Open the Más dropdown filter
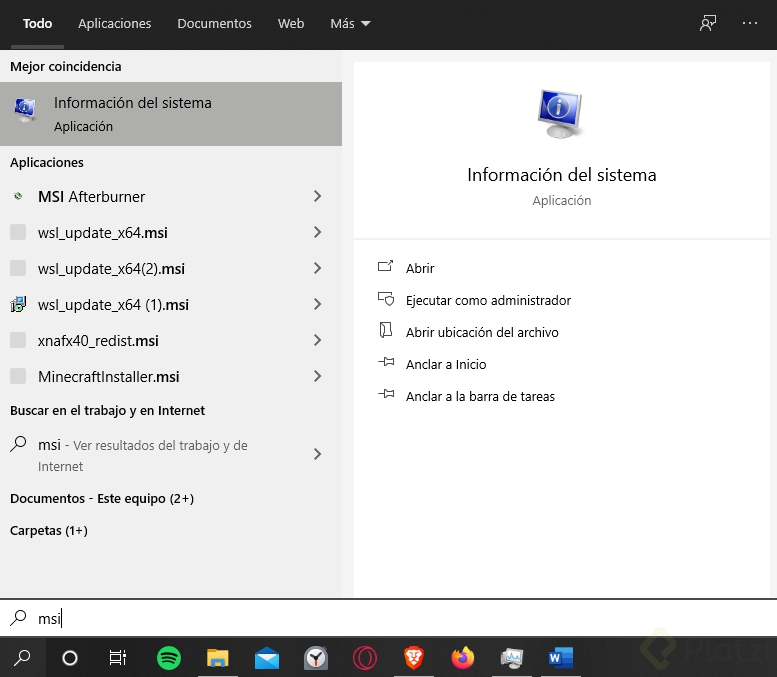Screen dimensions: 777x677 350,23
